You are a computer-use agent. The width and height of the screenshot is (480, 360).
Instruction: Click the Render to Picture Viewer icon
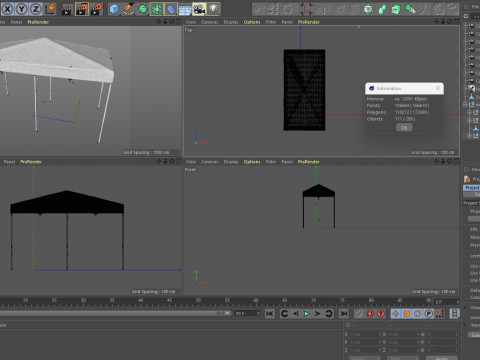coord(82,9)
